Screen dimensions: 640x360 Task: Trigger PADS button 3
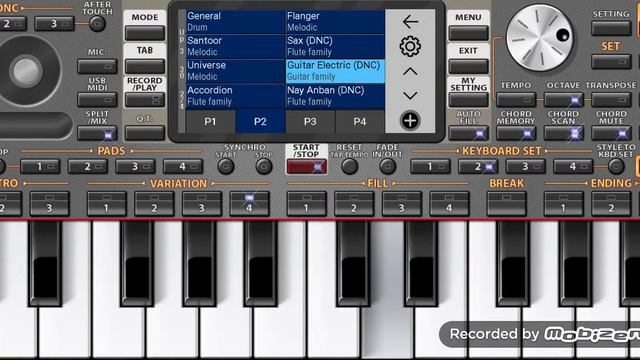click(x=135, y=167)
